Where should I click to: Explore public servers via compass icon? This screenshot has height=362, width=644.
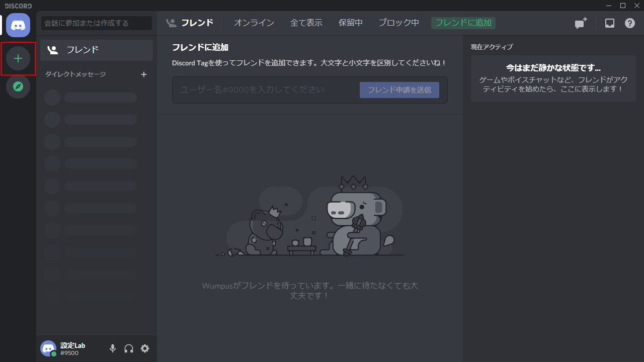point(18,86)
